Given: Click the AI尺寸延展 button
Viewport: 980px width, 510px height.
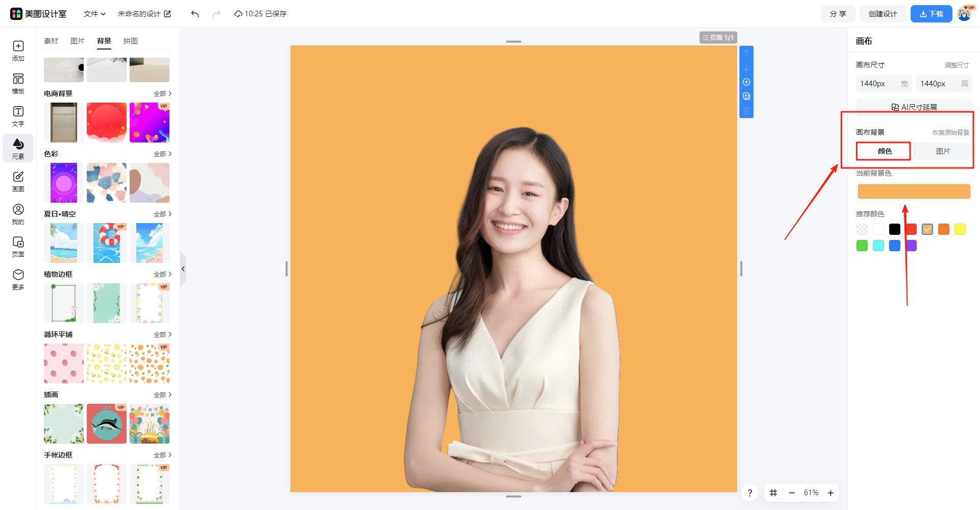Looking at the screenshot, I should [914, 107].
